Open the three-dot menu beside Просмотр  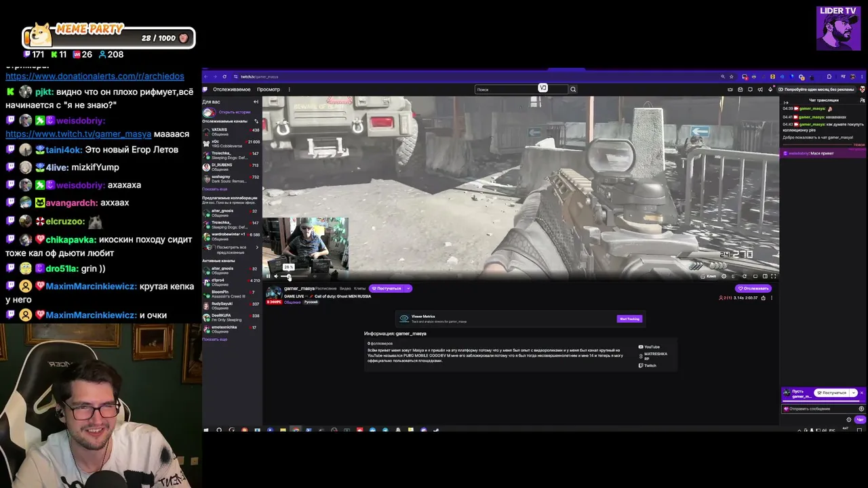point(289,89)
